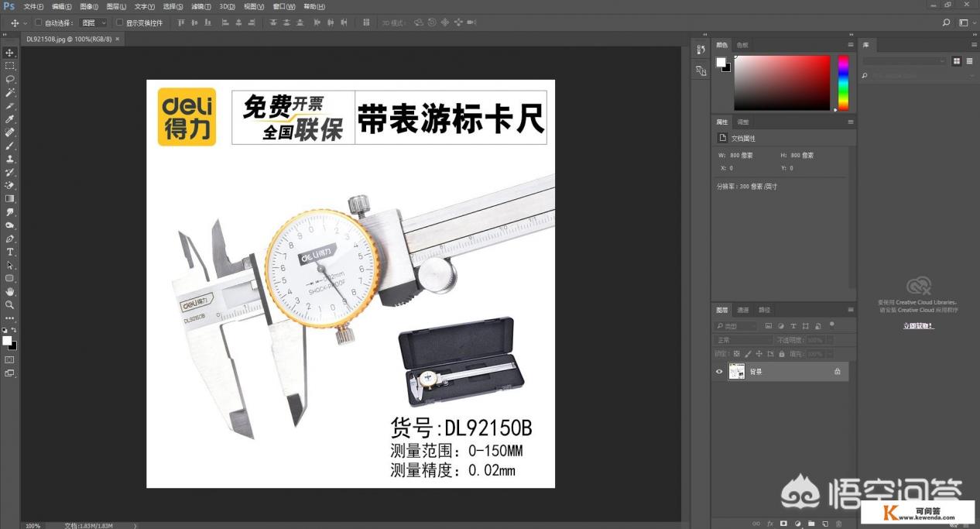This screenshot has height=529, width=980.
Task: Click the foreground color swatch in Color panel
Action: [x=721, y=62]
